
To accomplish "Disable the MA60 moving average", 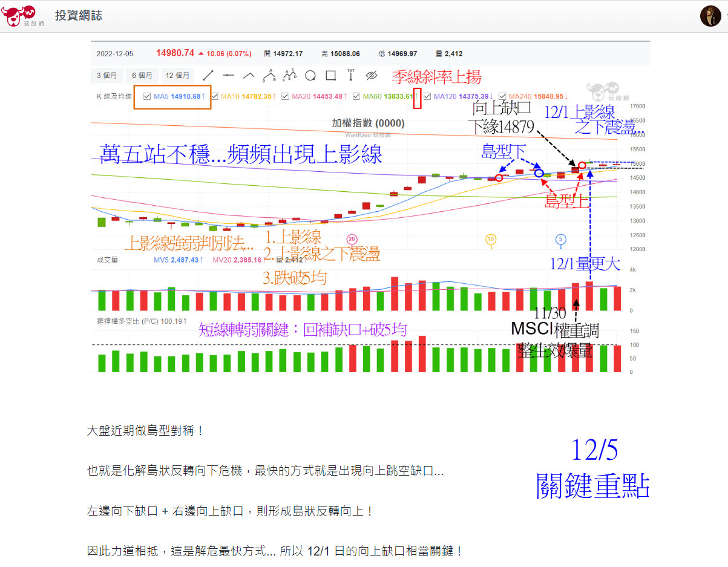I will (x=357, y=97).
